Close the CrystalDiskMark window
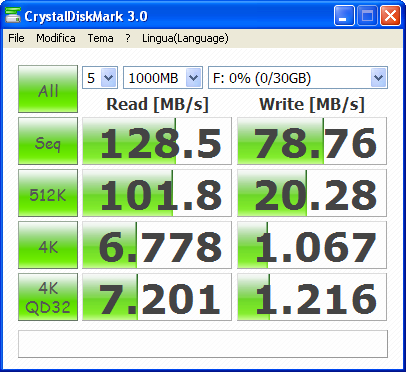The height and width of the screenshot is (372, 406). coord(390,15)
